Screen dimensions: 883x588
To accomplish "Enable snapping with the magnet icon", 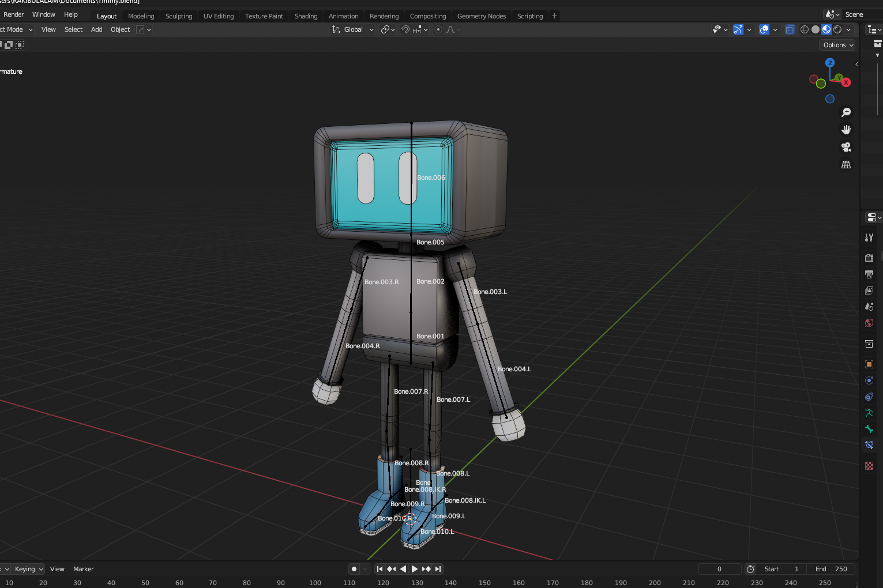I will tap(405, 29).
